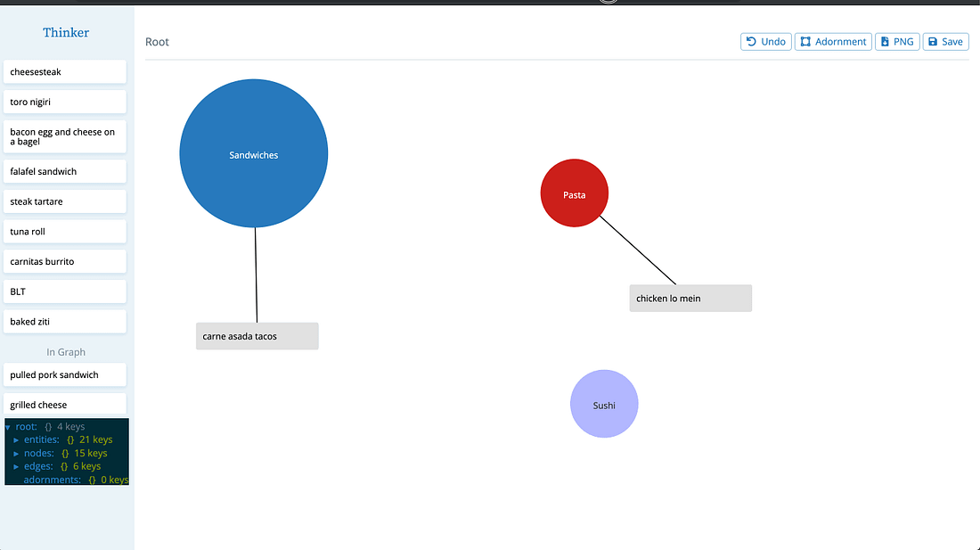Image resolution: width=980 pixels, height=550 pixels.
Task: Expand the edges tree entry
Action: pyautogui.click(x=16, y=466)
